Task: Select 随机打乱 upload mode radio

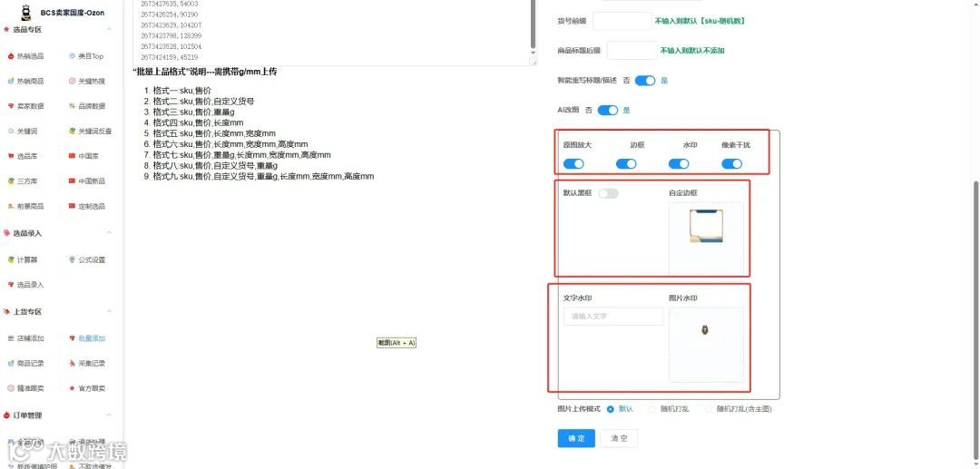Action: (652, 409)
